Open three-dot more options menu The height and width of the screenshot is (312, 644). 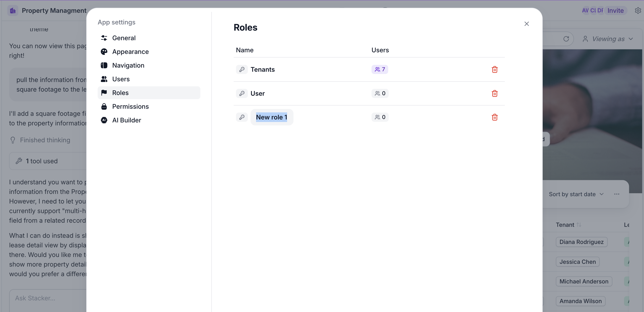(616, 194)
